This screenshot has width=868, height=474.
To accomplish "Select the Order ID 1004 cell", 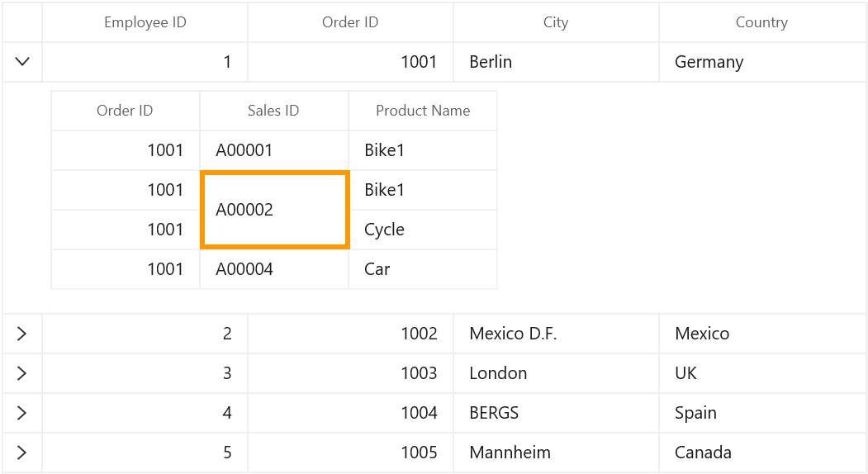I will (x=350, y=413).
